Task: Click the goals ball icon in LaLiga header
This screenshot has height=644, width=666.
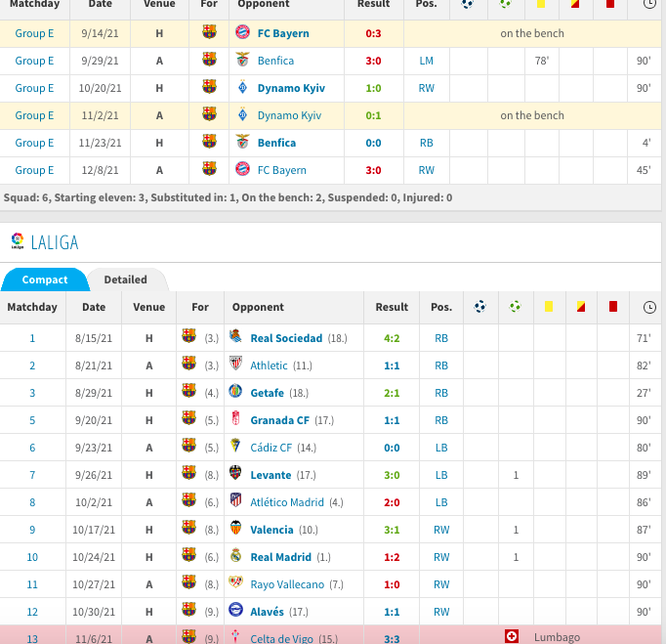Action: tap(479, 307)
